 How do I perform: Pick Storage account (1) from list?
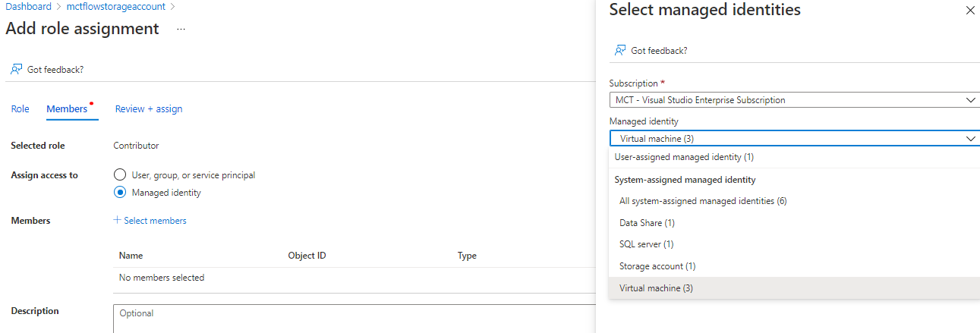[x=657, y=266]
